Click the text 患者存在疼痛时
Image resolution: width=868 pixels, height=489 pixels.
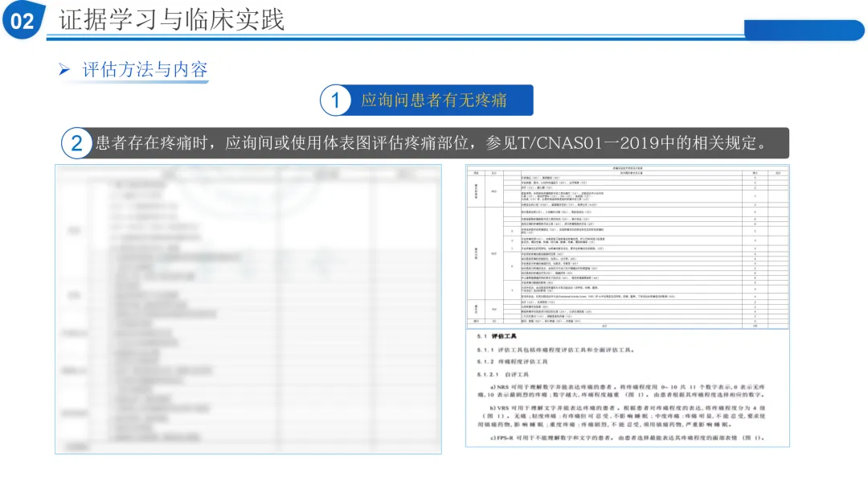[x=152, y=143]
